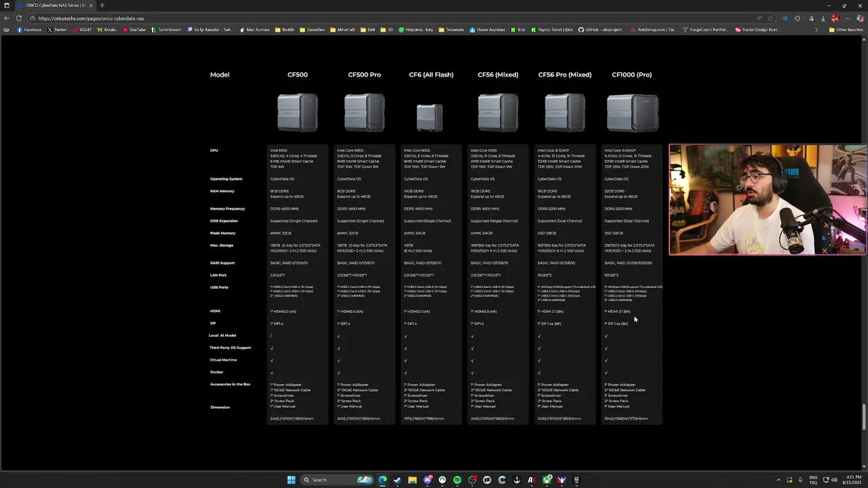Click the CF56 (Mixed) product image
The height and width of the screenshot is (488, 868).
(x=498, y=113)
